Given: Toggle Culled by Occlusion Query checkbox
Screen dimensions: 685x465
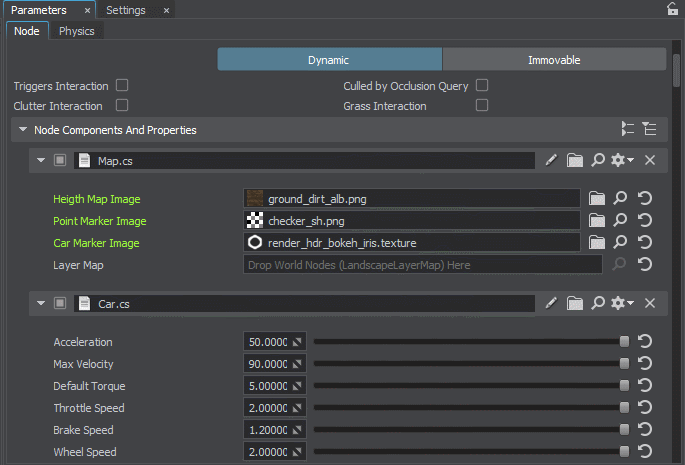Looking at the screenshot, I should pyautogui.click(x=482, y=86).
